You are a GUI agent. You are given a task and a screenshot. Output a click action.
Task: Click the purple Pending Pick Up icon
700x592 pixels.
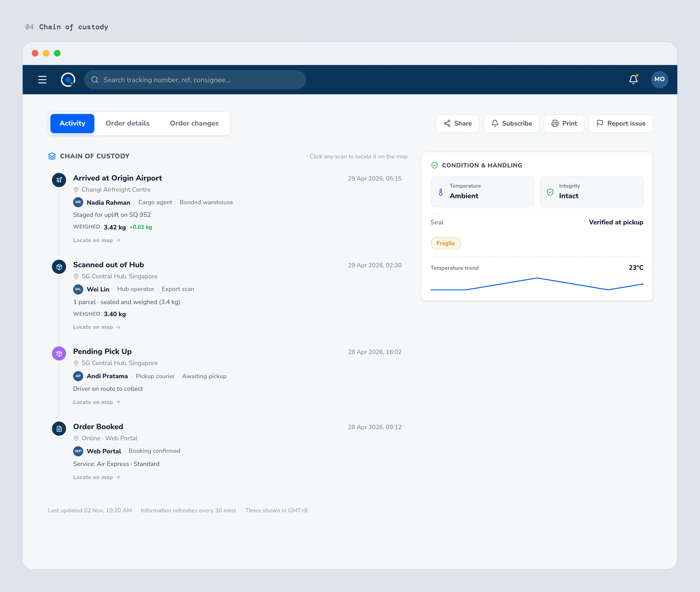[x=59, y=353]
